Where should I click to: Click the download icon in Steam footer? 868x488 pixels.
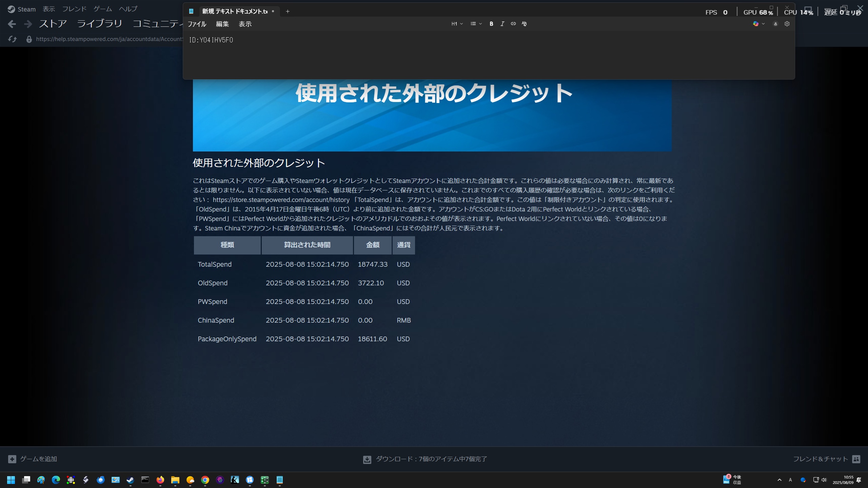tap(367, 460)
